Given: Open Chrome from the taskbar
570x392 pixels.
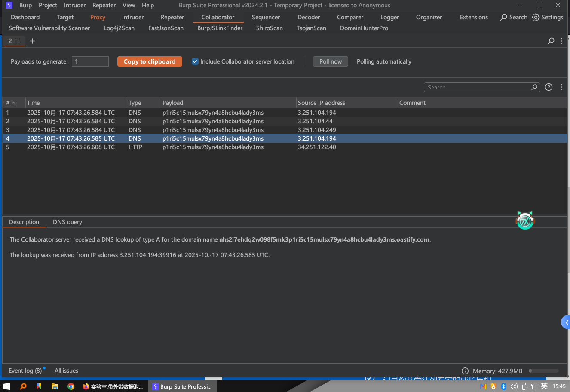Looking at the screenshot, I should (x=71, y=386).
